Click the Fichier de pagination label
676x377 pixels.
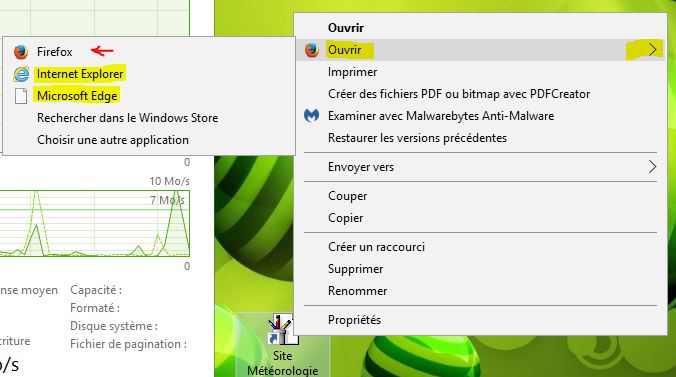[128, 344]
